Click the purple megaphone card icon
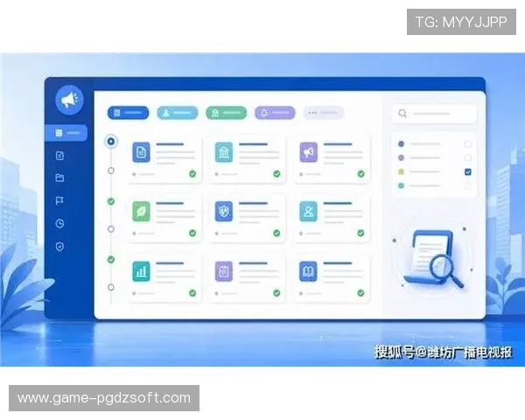This screenshot has height=420, width=525. (x=308, y=152)
